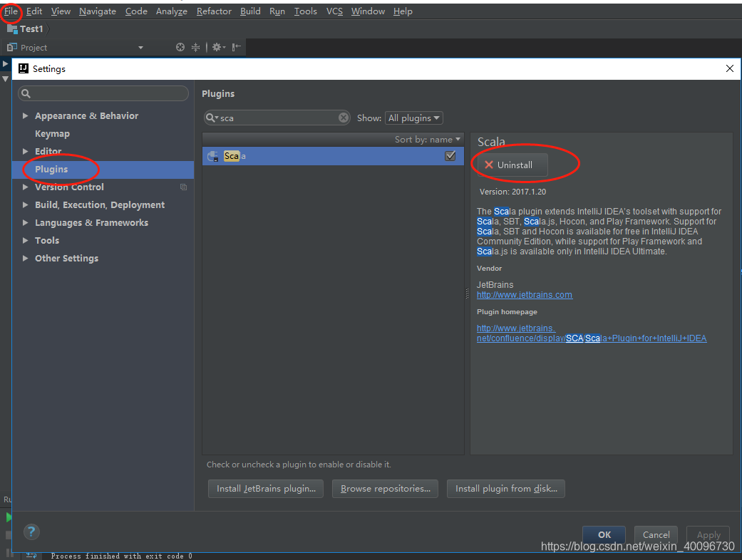Open the Edit menu

pyautogui.click(x=34, y=11)
